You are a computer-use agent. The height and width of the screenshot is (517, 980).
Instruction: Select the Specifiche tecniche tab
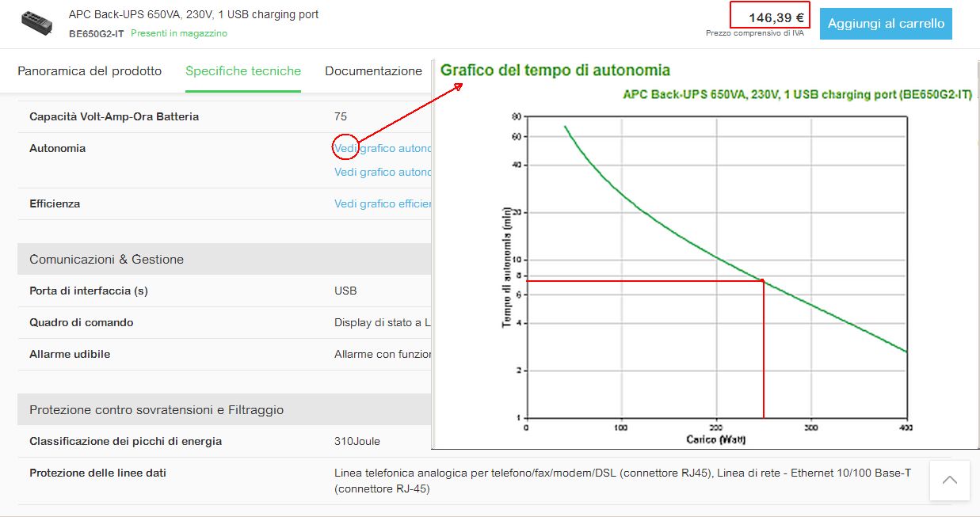tap(243, 71)
